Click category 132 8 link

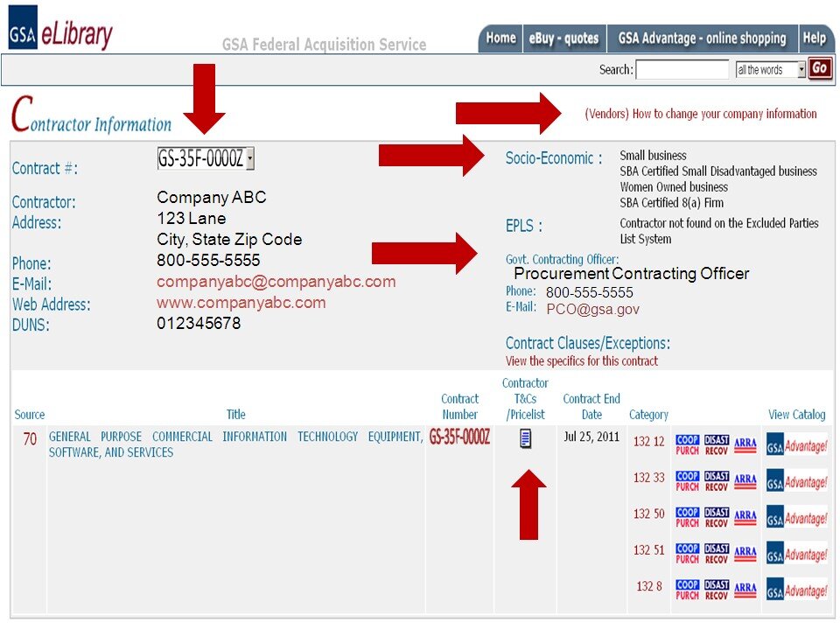[x=648, y=586]
